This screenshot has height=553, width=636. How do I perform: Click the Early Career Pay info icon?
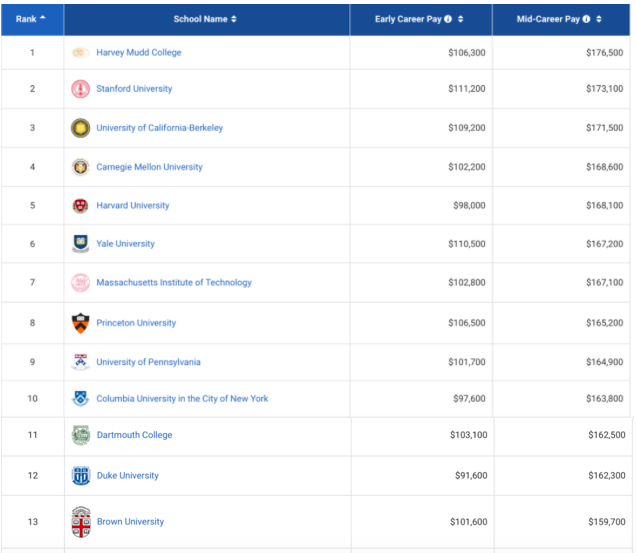[x=448, y=19]
